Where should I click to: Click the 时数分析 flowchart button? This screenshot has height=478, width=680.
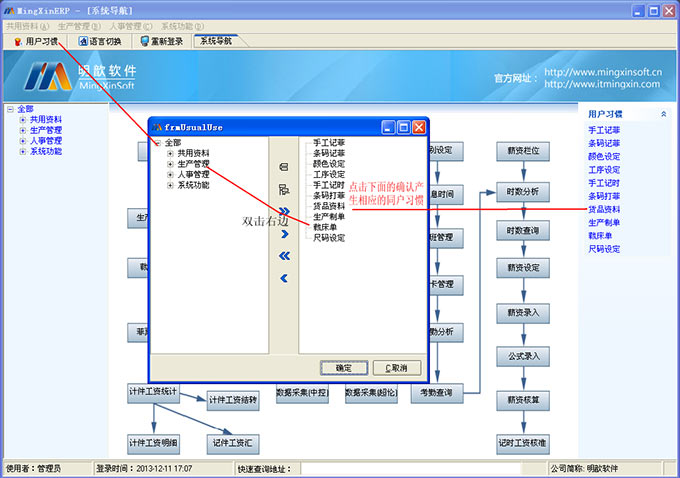pos(523,192)
